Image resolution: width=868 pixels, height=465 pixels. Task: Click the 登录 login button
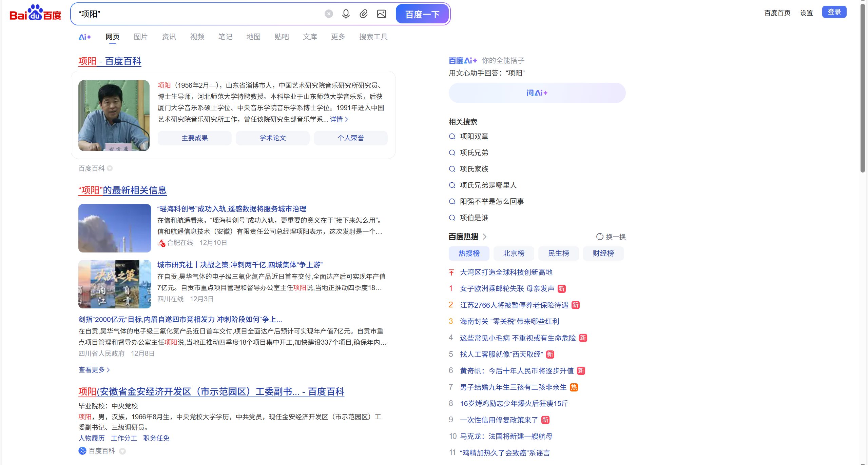[834, 12]
